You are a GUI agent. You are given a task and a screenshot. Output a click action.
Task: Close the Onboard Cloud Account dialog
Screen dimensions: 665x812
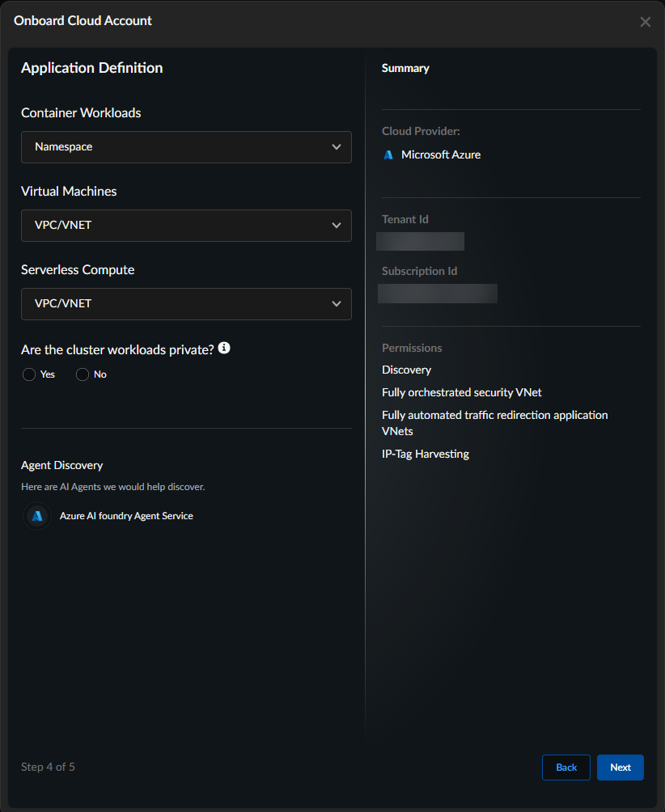coord(645,22)
